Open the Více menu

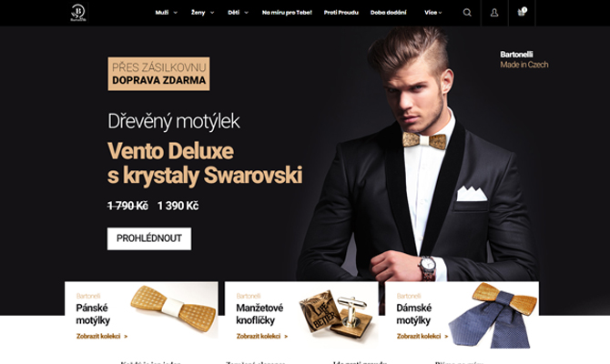click(433, 13)
